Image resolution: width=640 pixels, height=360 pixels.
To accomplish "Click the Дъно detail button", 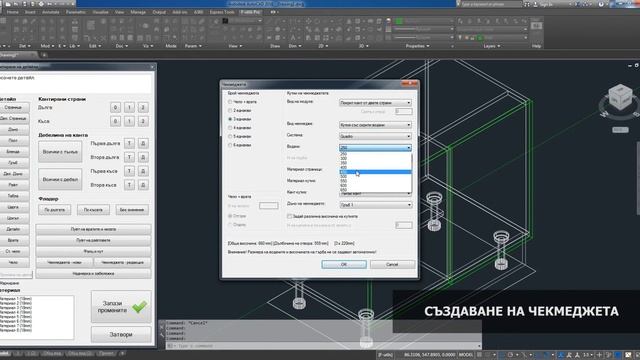I will tap(13, 129).
